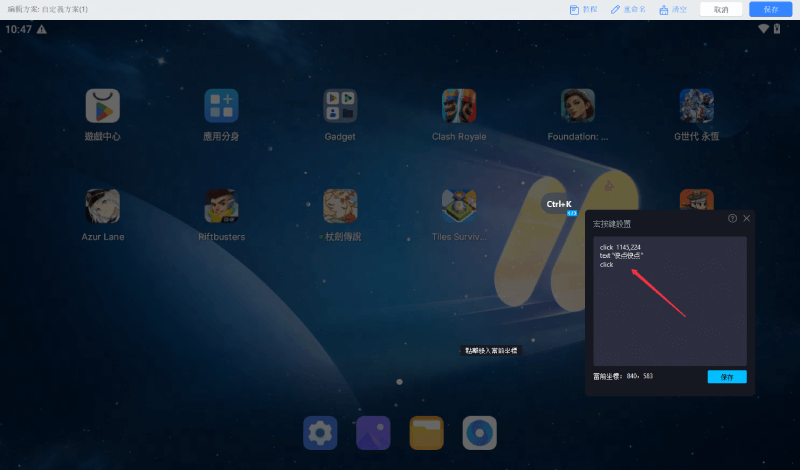Select the "click 1145,224" script line
Viewport: 800px width, 470px height.
pyautogui.click(x=620, y=248)
